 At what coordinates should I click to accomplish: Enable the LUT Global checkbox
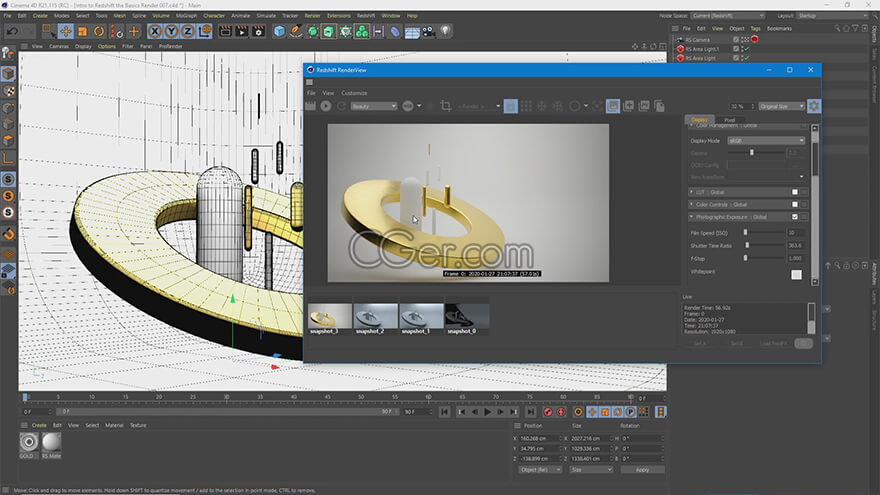point(795,192)
